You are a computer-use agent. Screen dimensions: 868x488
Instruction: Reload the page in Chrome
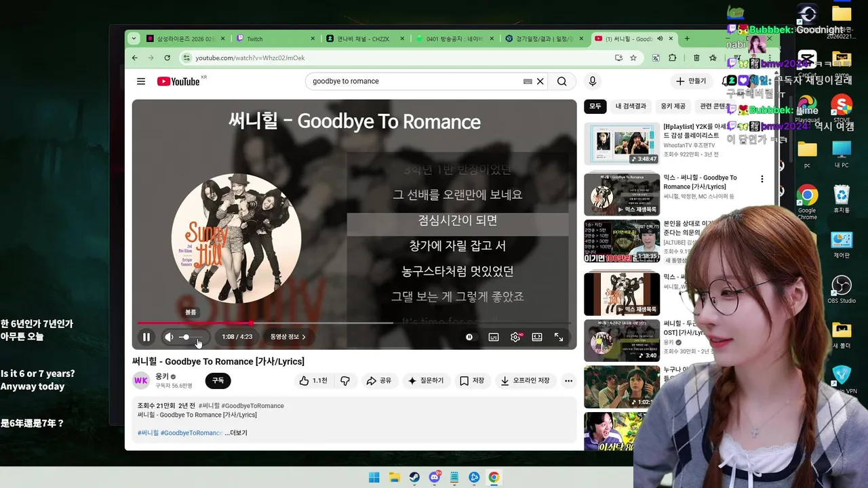coord(166,58)
